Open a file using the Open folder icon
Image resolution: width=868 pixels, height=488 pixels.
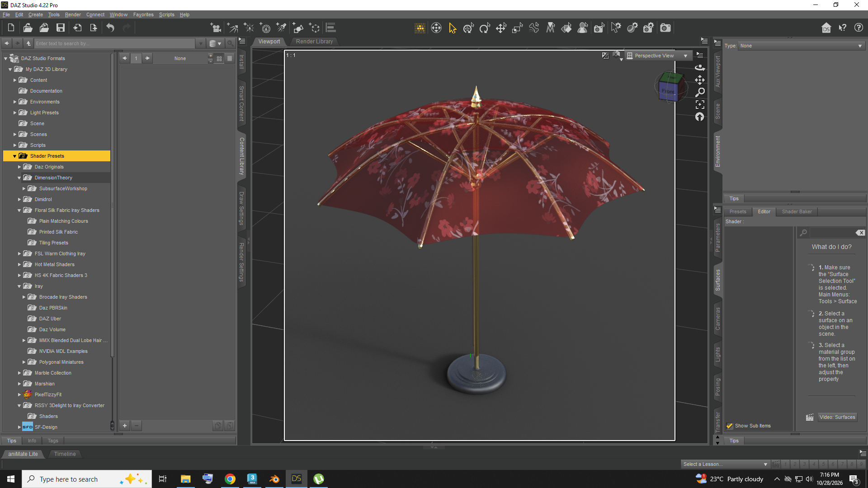coord(28,28)
